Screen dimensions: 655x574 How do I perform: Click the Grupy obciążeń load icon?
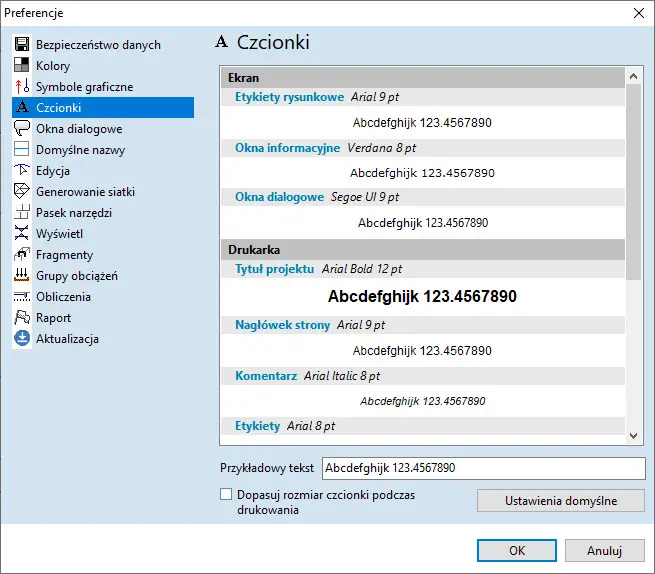tap(22, 276)
